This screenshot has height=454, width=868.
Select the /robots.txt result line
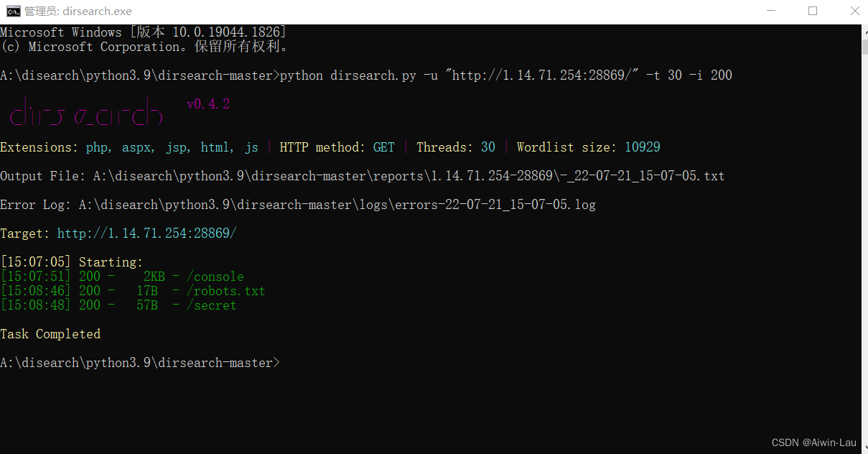tap(225, 290)
